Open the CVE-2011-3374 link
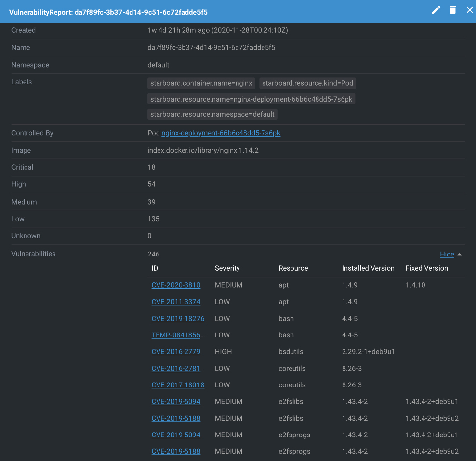 pyautogui.click(x=176, y=302)
